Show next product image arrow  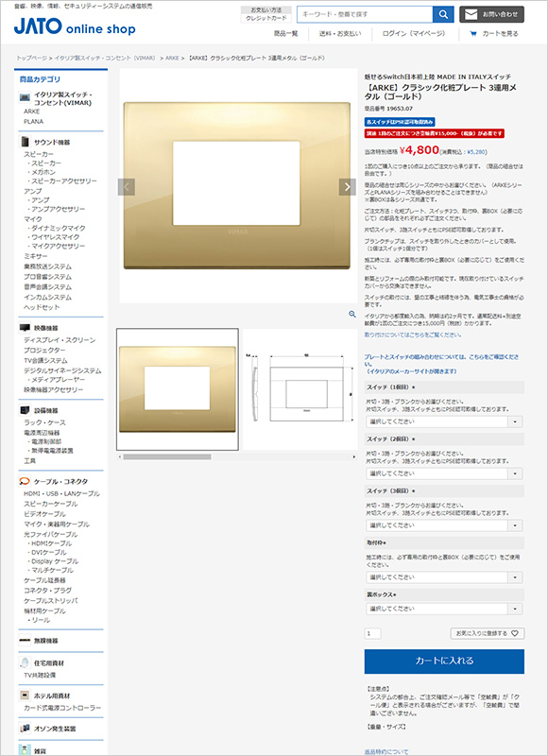click(347, 187)
